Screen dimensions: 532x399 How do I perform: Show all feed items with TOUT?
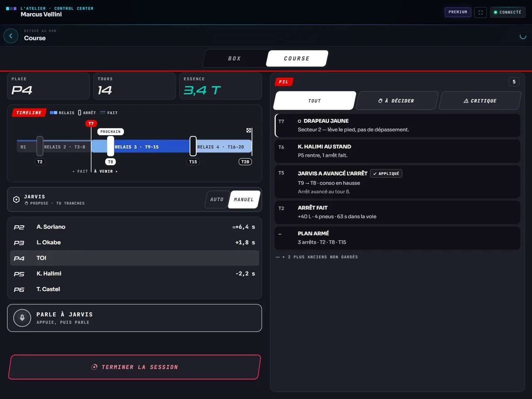315,101
